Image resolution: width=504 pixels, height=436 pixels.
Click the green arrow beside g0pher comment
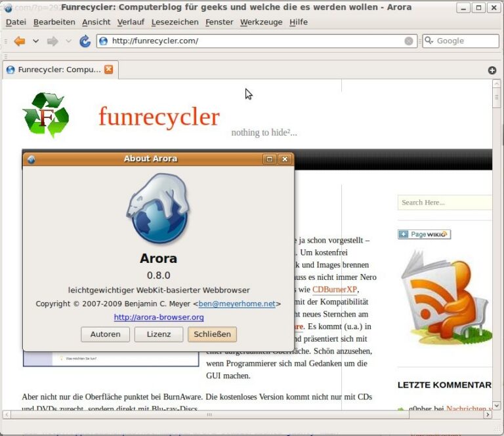[x=400, y=409]
